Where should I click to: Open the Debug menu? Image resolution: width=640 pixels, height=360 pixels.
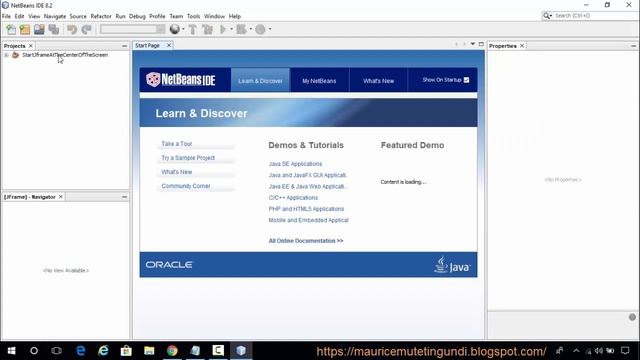click(x=137, y=16)
